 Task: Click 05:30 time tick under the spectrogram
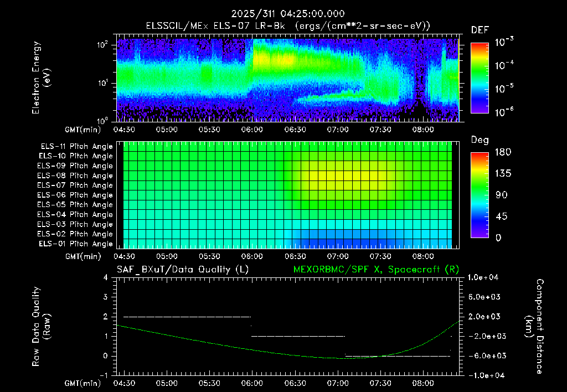[209, 130]
